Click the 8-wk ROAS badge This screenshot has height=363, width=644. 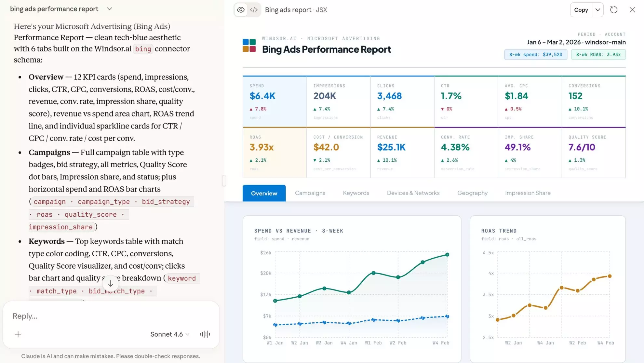pyautogui.click(x=598, y=55)
